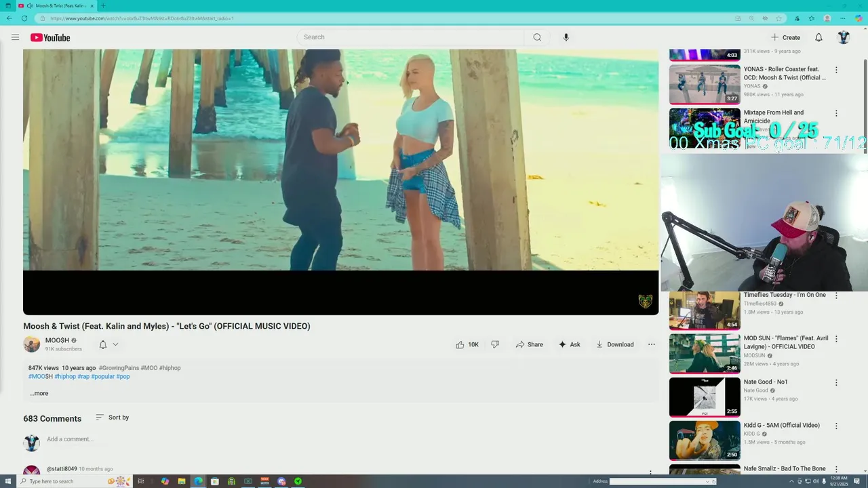Open the #popular hashtag link
The image size is (868, 488).
tap(103, 376)
